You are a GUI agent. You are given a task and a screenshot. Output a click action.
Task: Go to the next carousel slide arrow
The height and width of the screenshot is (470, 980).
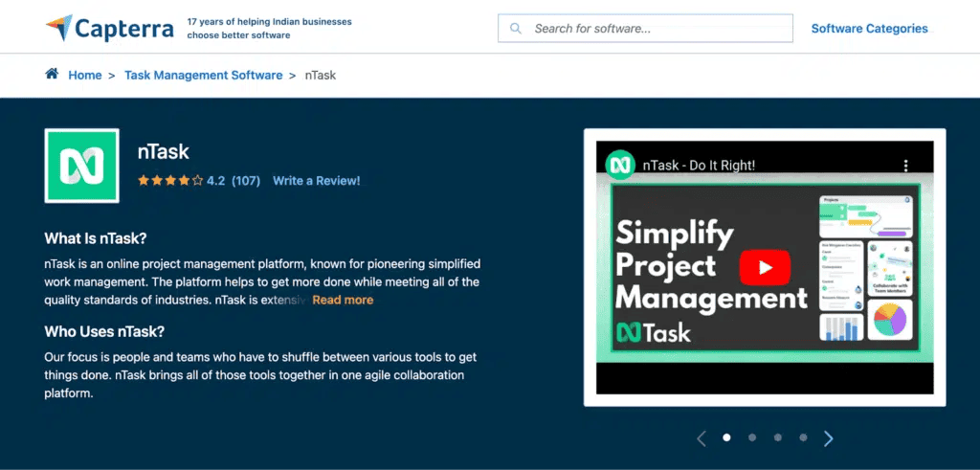tap(828, 438)
